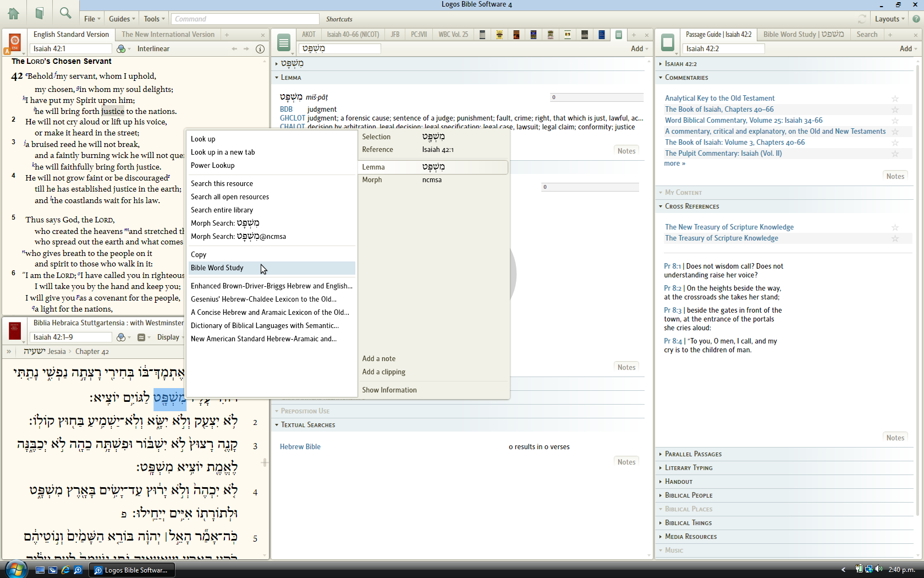Click the Isaiah 42:2 passage reference field
Screen dimensions: 924x578
coord(723,49)
